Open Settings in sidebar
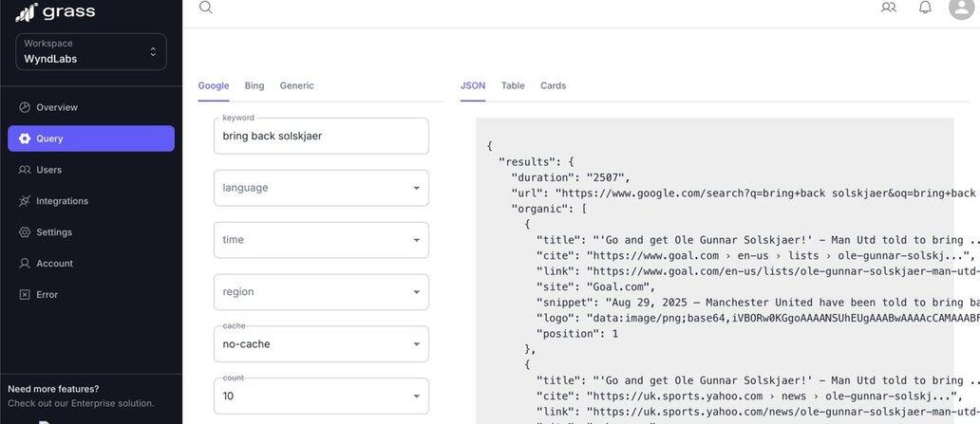980x424 pixels. (x=91, y=232)
